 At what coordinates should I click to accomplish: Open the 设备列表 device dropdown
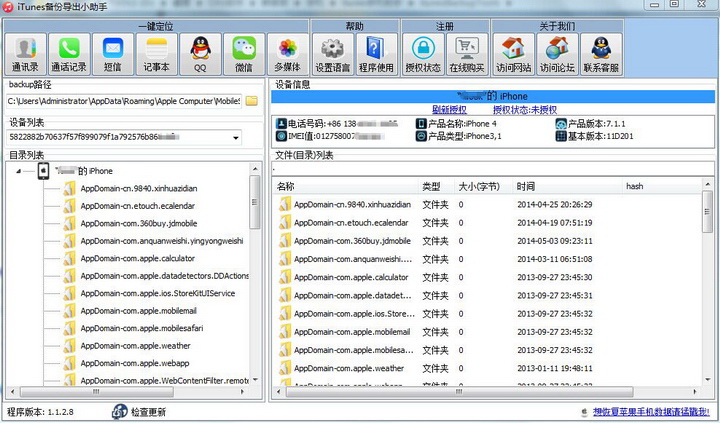click(x=234, y=137)
